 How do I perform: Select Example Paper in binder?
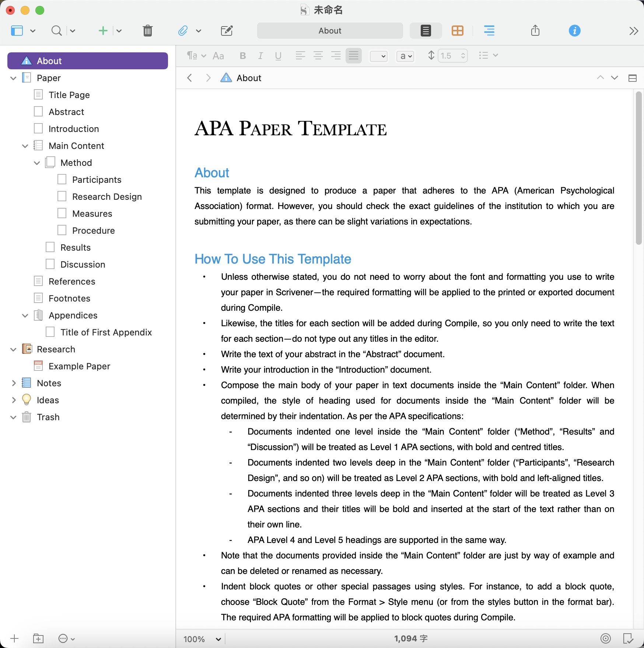[79, 366]
